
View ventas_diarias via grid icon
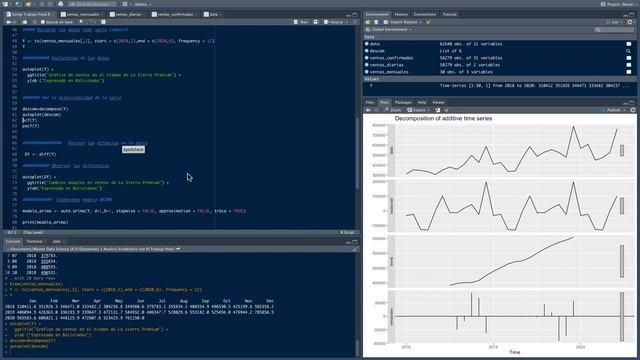point(629,65)
